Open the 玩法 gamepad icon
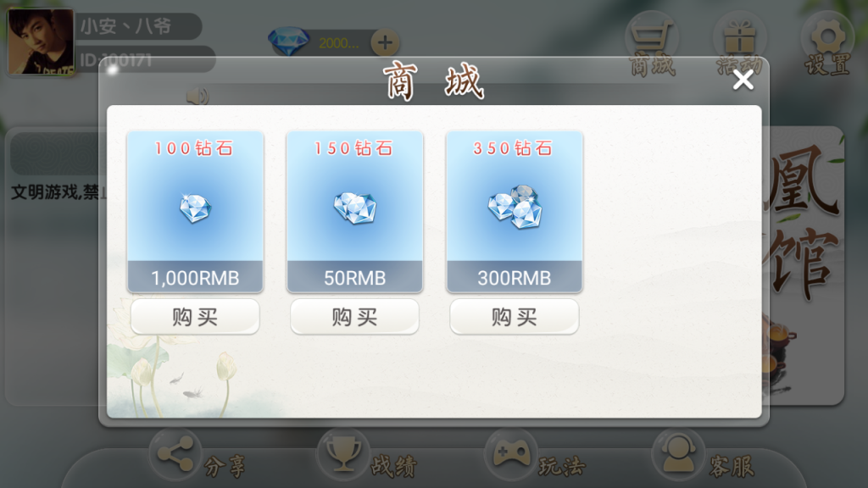This screenshot has height=488, width=868. pyautogui.click(x=510, y=455)
